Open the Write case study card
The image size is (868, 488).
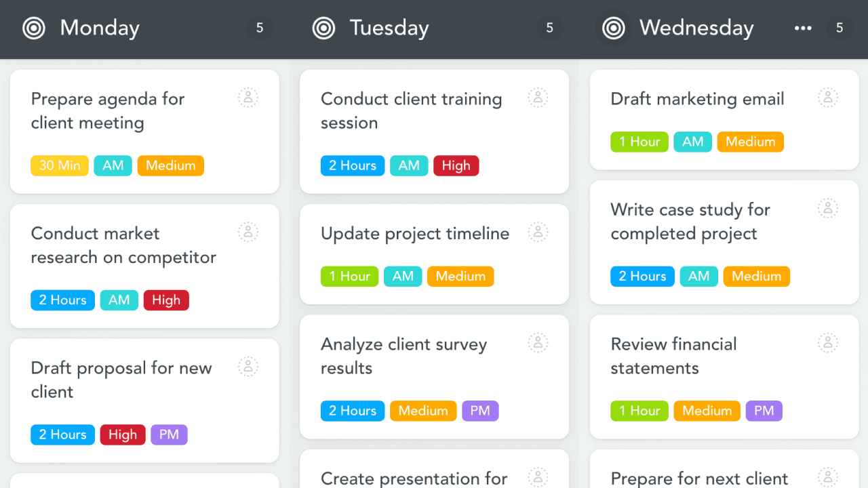point(690,222)
